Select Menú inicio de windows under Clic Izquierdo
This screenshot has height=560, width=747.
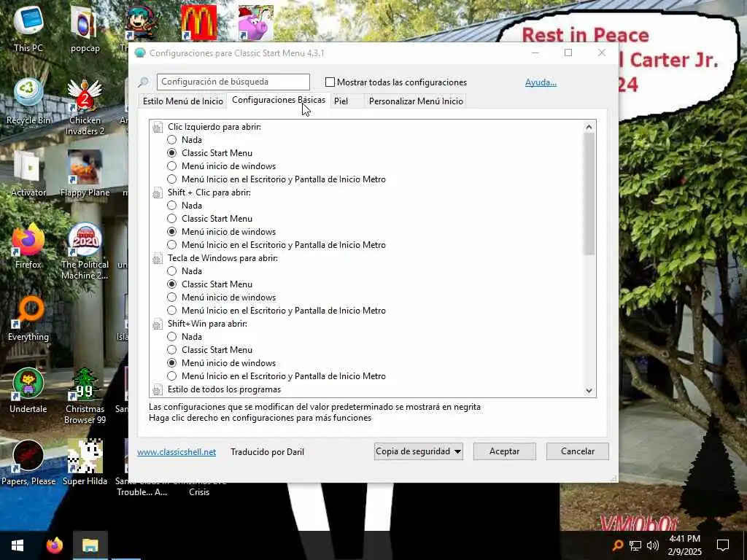tap(172, 166)
